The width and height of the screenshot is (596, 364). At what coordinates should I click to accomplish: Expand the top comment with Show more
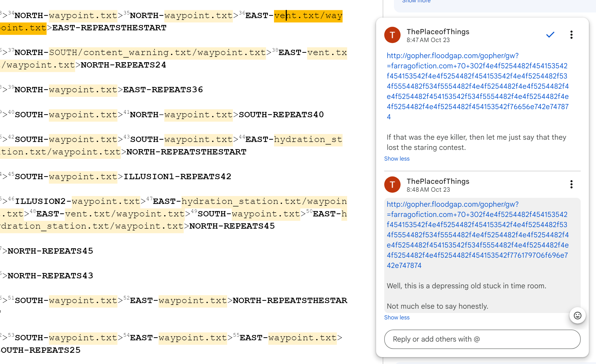click(416, 2)
